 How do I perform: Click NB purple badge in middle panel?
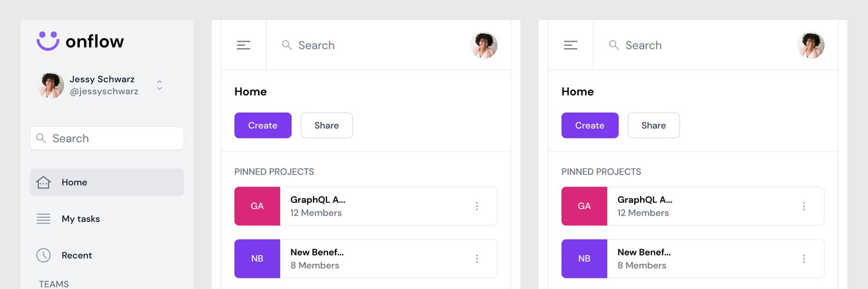pos(257,258)
